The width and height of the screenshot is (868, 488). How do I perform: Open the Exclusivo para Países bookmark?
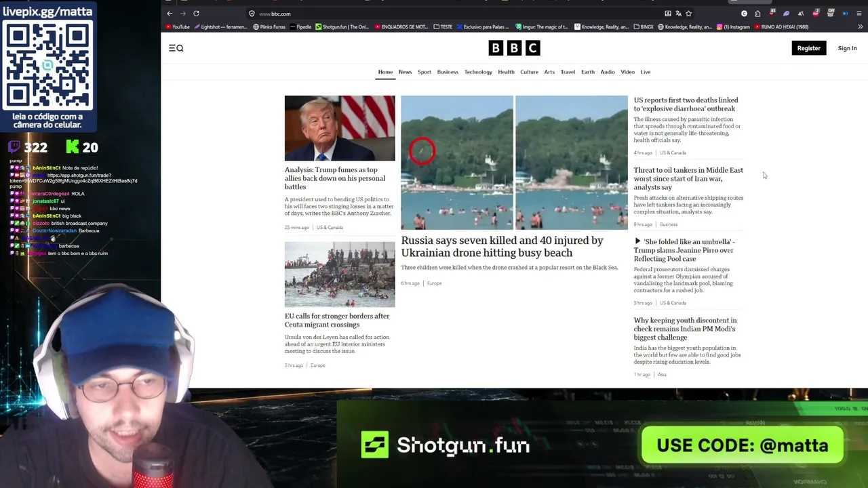[483, 27]
